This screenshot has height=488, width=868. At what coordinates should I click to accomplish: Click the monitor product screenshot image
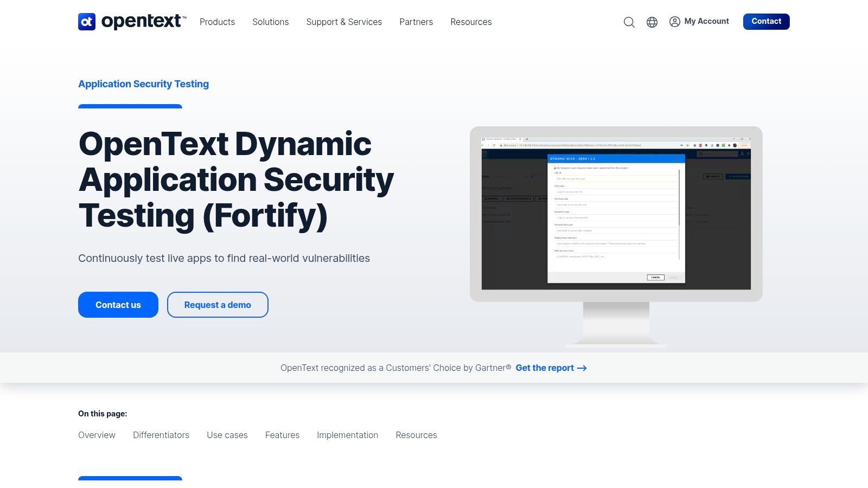coord(616,236)
